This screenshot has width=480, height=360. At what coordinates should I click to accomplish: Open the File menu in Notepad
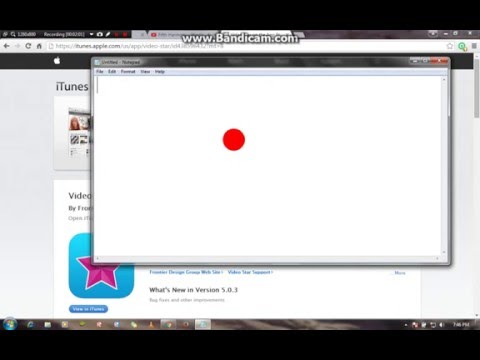(100, 72)
